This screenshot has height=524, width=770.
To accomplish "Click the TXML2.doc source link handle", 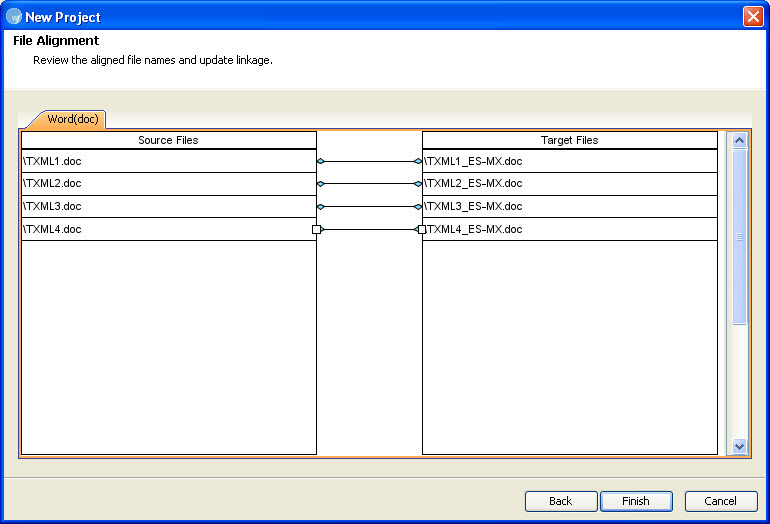I will 321,184.
